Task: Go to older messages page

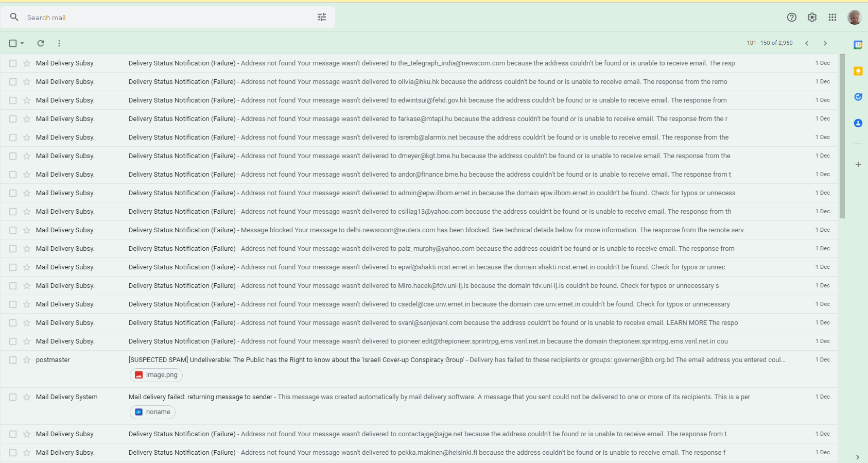Action: point(825,43)
